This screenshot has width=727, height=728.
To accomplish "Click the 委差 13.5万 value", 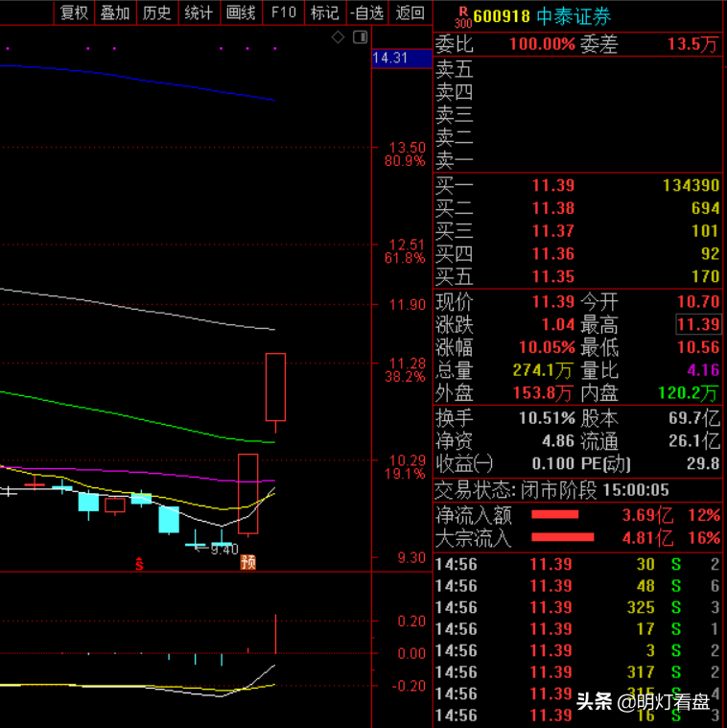I will (693, 44).
